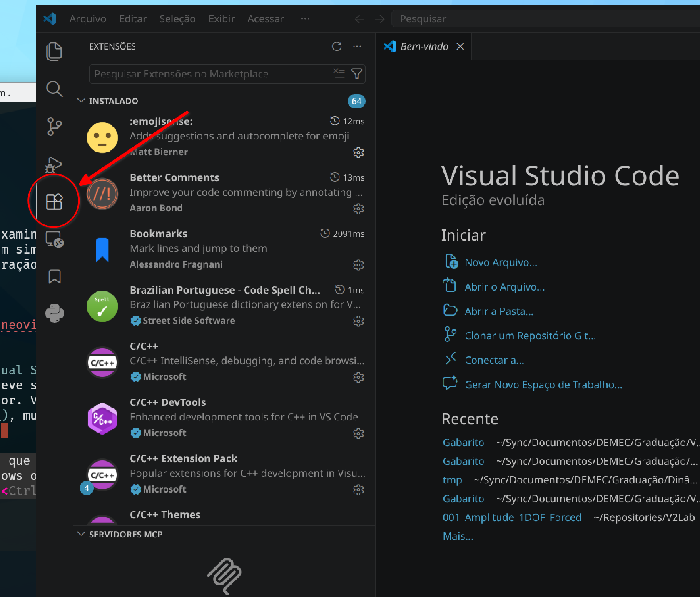Open the Remote Explorer view
The height and width of the screenshot is (597, 700).
[54, 239]
